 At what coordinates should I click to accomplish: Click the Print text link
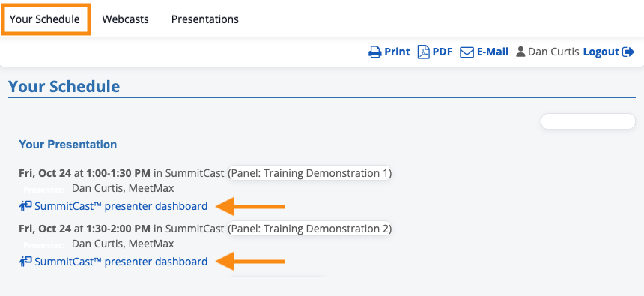397,52
